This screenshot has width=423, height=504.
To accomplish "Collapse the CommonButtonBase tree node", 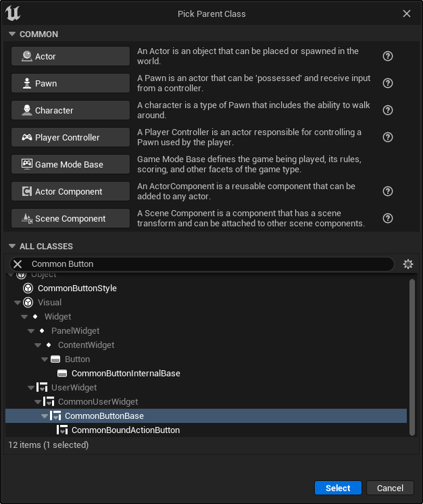I will (x=45, y=415).
